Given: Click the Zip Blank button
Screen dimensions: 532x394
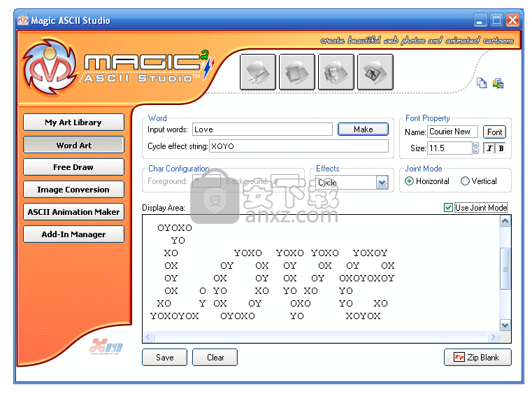Looking at the screenshot, I should [x=477, y=358].
